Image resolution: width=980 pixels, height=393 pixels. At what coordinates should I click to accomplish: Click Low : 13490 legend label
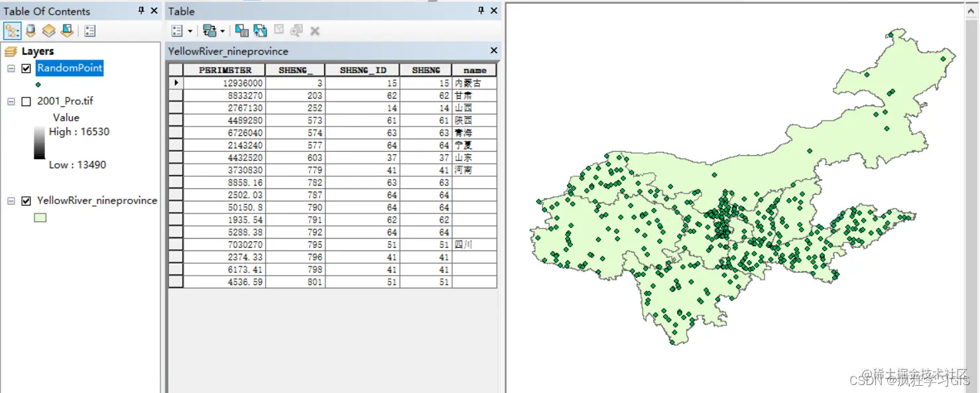tap(77, 164)
